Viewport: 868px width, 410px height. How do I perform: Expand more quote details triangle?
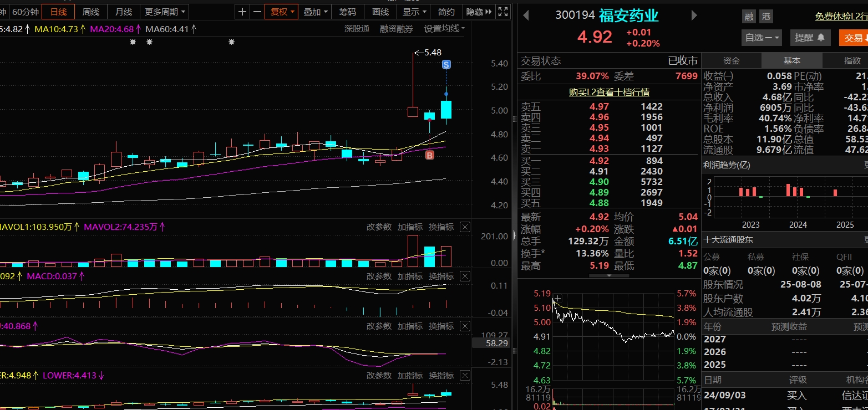click(609, 275)
